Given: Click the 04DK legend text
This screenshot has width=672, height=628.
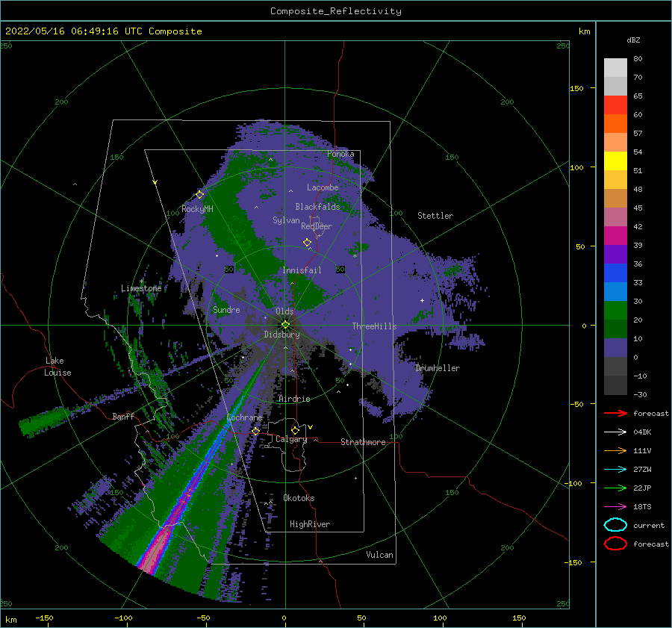Looking at the screenshot, I should [642, 432].
